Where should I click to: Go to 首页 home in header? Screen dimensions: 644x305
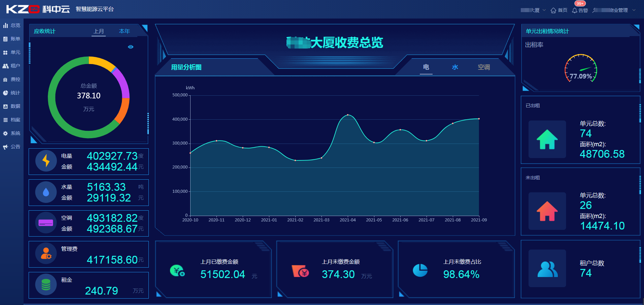(x=559, y=10)
